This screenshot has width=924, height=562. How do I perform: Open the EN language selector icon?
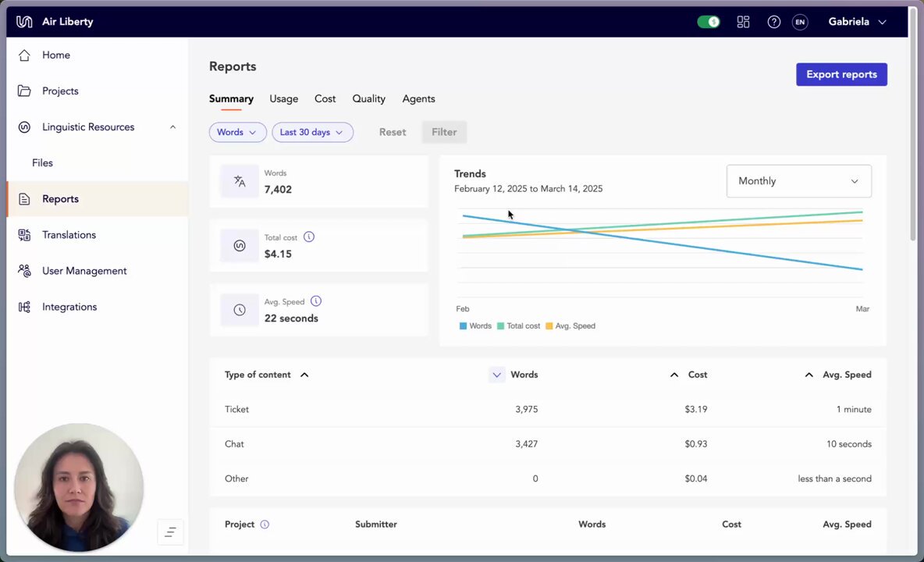pyautogui.click(x=800, y=22)
